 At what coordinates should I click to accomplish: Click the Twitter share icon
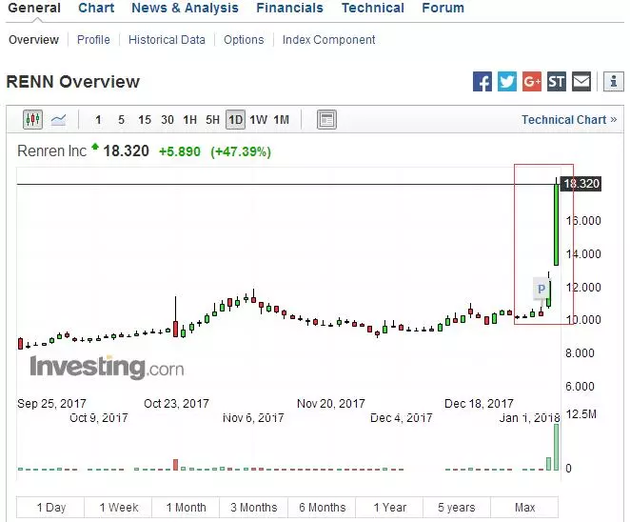click(x=507, y=82)
